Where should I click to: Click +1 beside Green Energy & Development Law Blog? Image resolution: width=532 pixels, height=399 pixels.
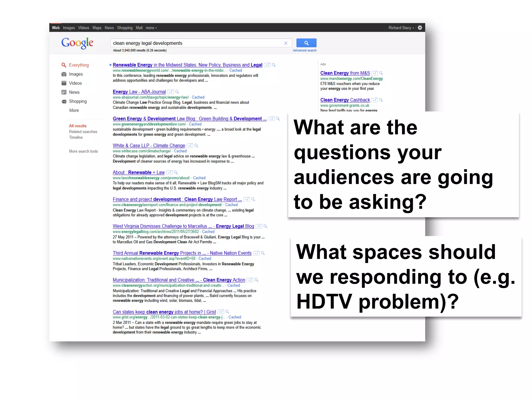pyautogui.click(x=271, y=119)
